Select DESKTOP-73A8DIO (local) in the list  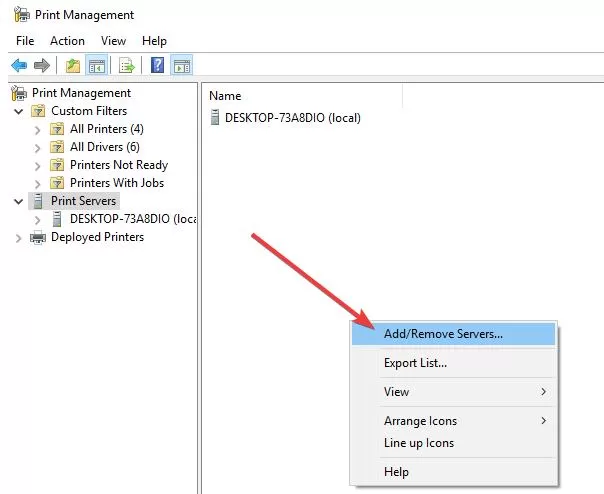(293, 118)
